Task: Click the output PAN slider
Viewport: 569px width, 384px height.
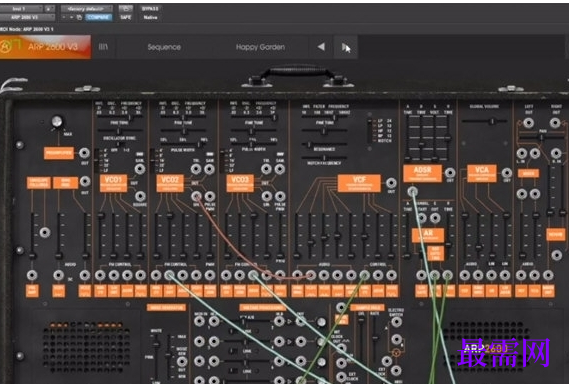Action: pos(542,138)
